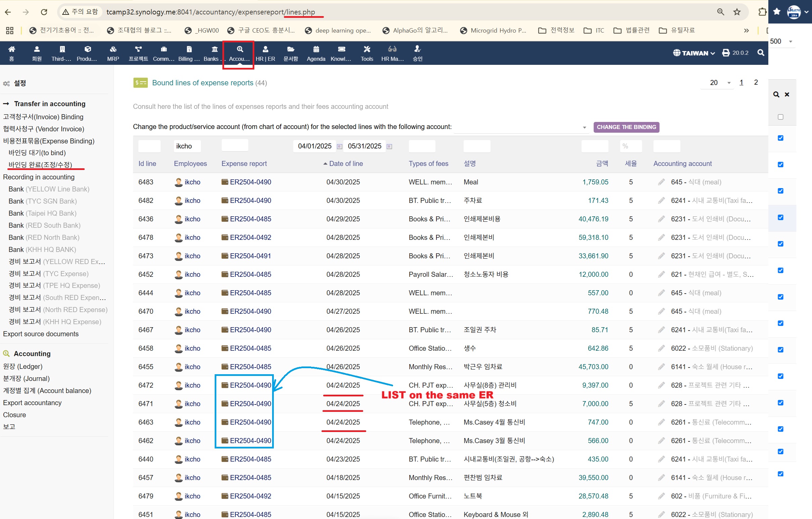The width and height of the screenshot is (812, 519).
Task: Open the accounting account selection dropdown
Action: (521, 127)
